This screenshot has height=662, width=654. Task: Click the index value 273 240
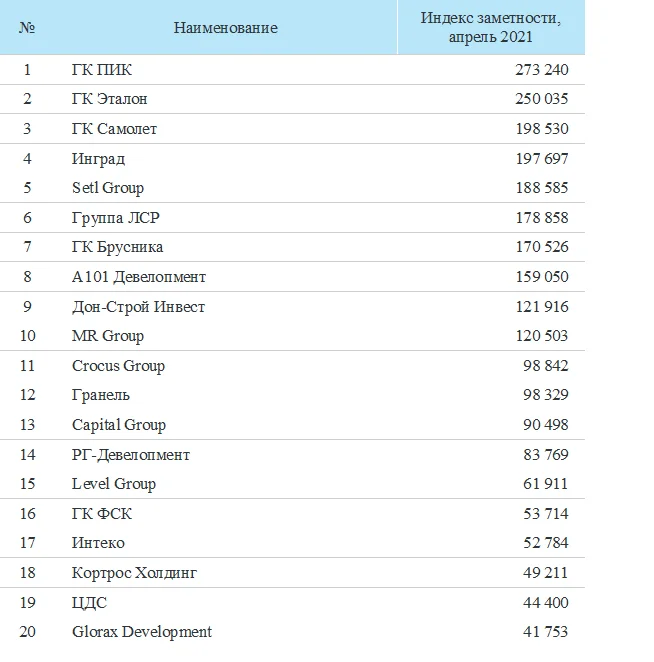coord(540,70)
